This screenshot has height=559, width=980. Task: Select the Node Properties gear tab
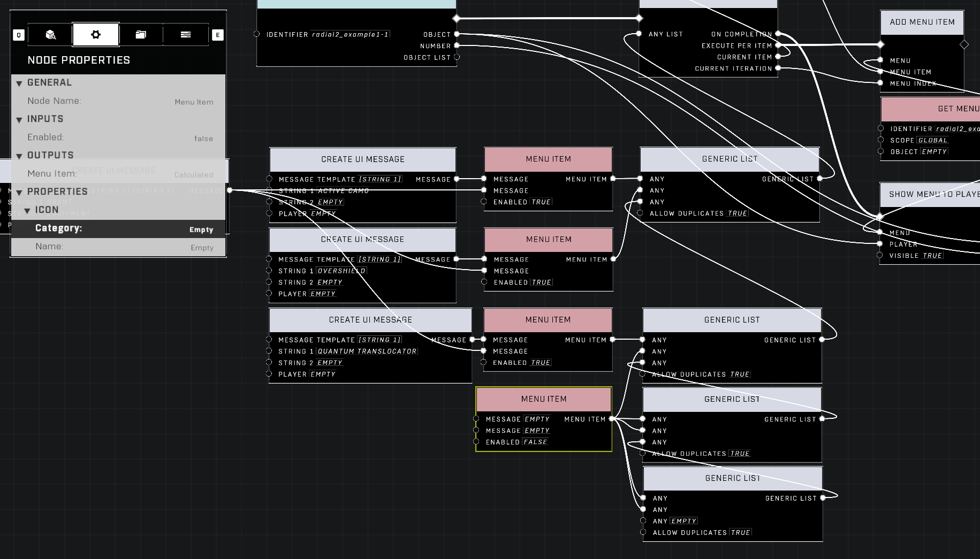pyautogui.click(x=96, y=35)
